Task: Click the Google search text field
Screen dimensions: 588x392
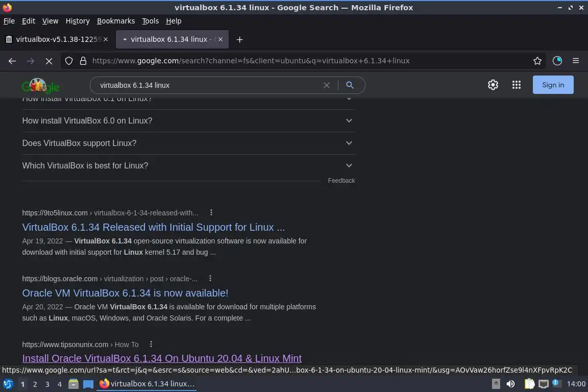Action: (x=208, y=86)
